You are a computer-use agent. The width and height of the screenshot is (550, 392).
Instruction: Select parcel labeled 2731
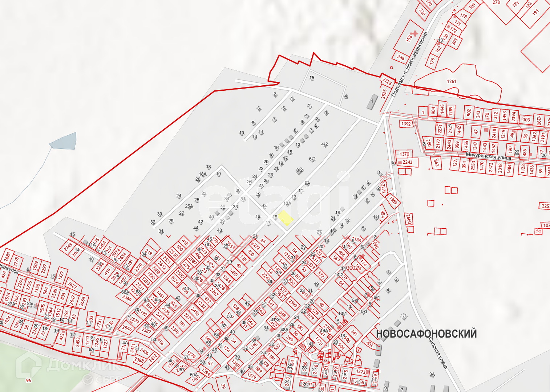[x=100, y=323]
